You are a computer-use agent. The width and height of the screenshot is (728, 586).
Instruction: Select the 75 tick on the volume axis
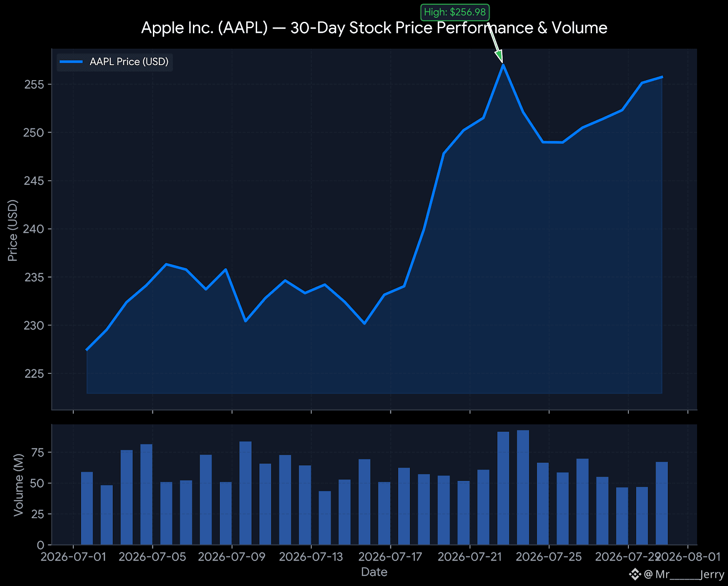(38, 452)
